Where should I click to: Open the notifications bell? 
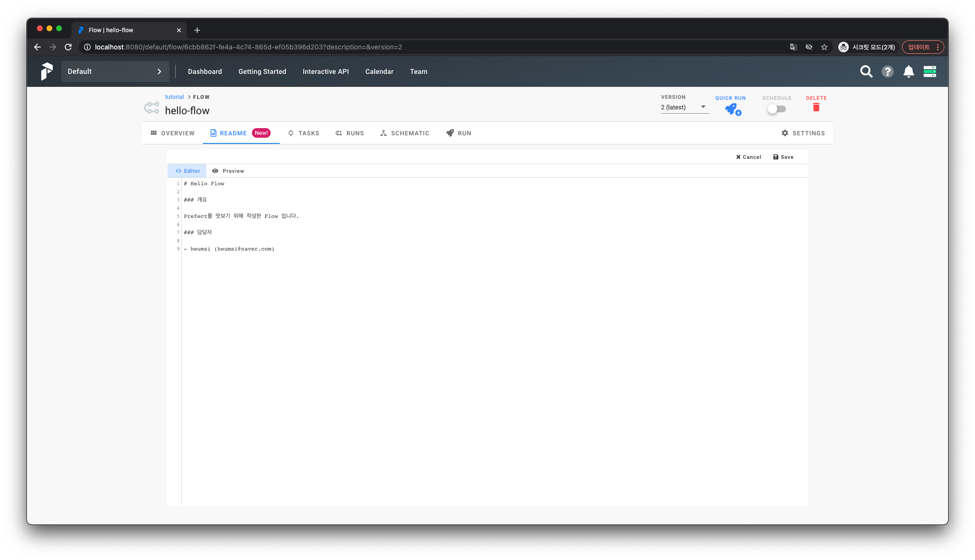(908, 71)
